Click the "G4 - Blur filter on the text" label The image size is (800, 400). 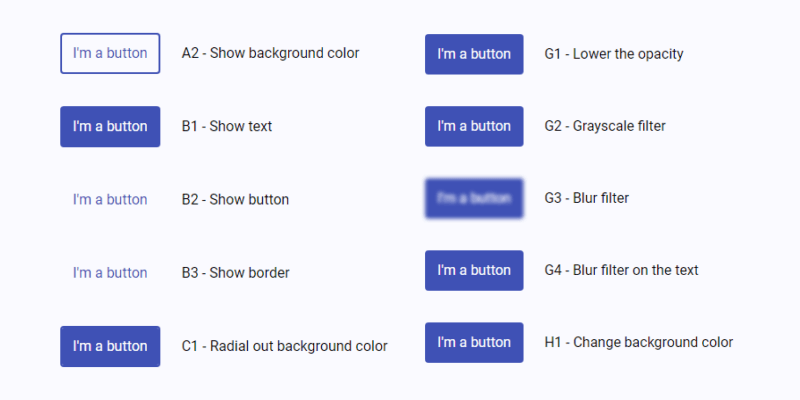pos(621,270)
